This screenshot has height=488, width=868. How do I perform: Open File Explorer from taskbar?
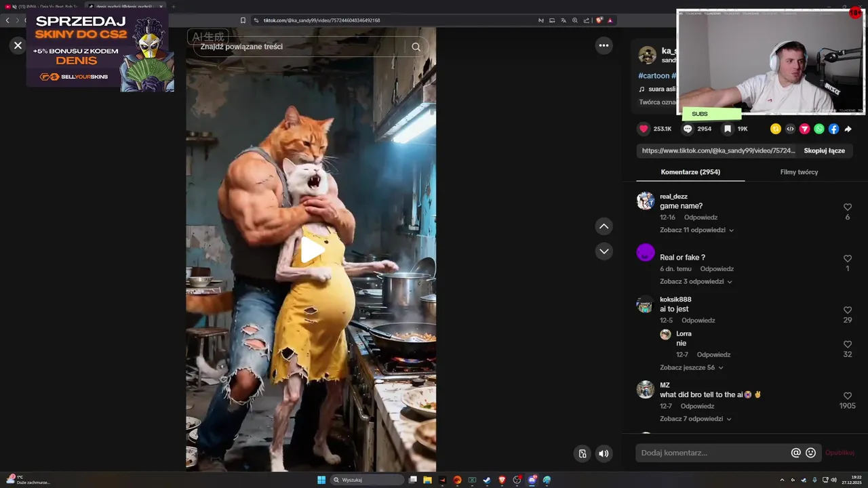coord(427,480)
